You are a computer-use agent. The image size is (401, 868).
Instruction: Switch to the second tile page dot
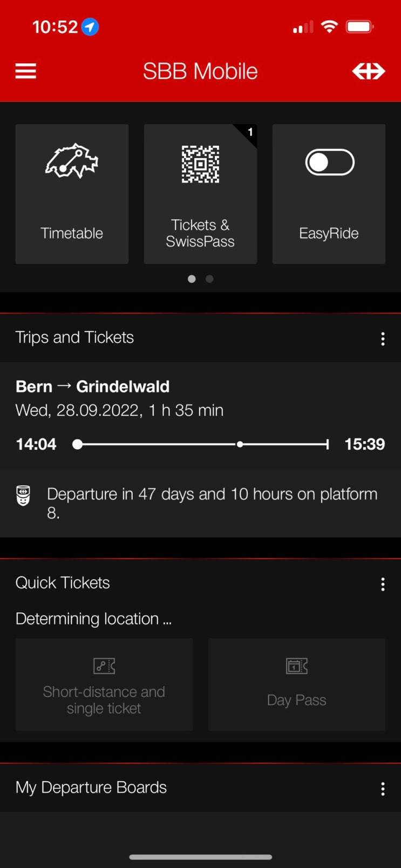point(209,279)
